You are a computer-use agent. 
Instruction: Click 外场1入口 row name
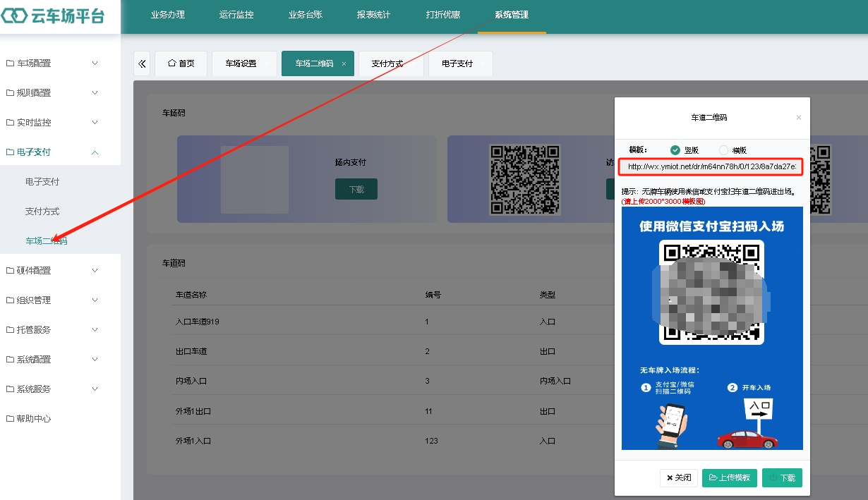(x=193, y=441)
